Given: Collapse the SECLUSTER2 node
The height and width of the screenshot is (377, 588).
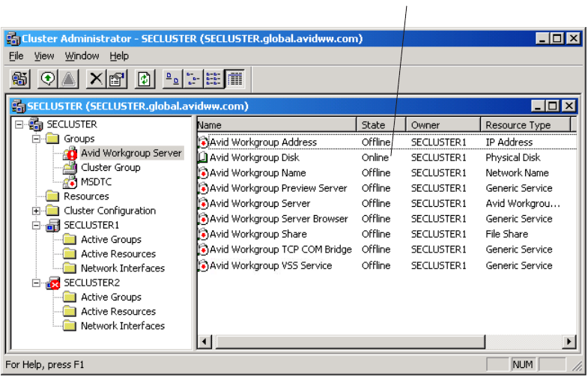Looking at the screenshot, I should click(36, 283).
